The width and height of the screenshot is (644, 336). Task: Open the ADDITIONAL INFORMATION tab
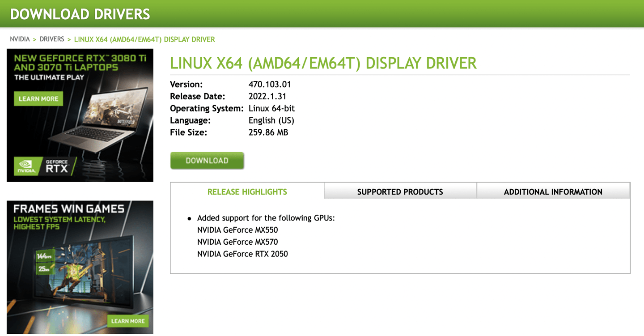pyautogui.click(x=554, y=191)
